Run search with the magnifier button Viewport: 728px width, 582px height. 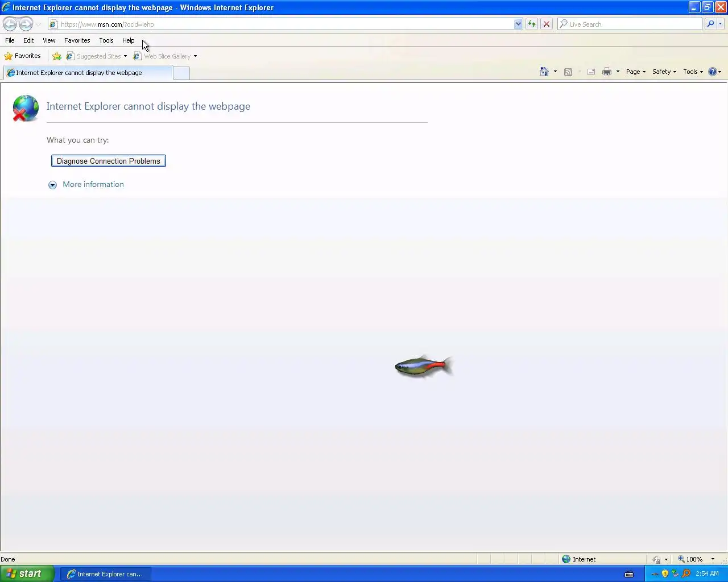(x=710, y=24)
